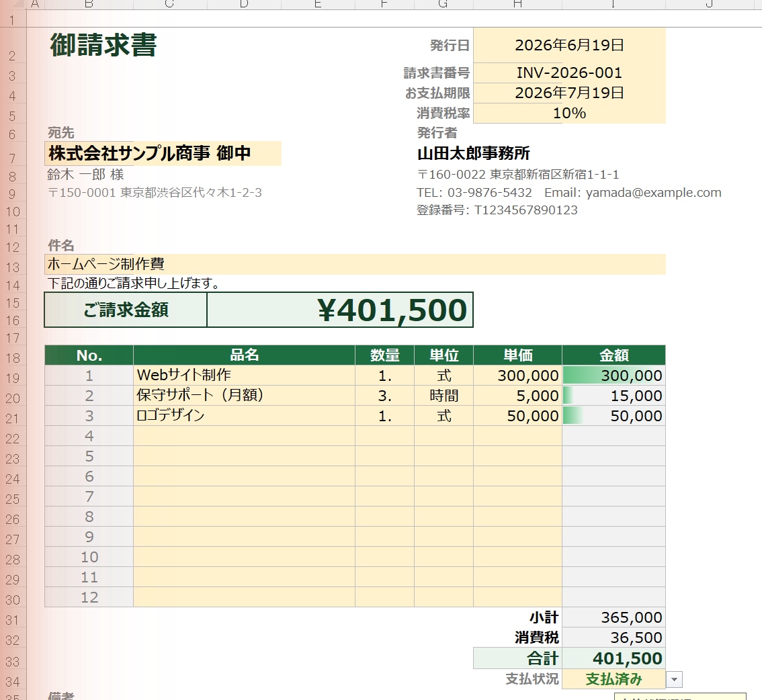Select column header H

pyautogui.click(x=517, y=5)
